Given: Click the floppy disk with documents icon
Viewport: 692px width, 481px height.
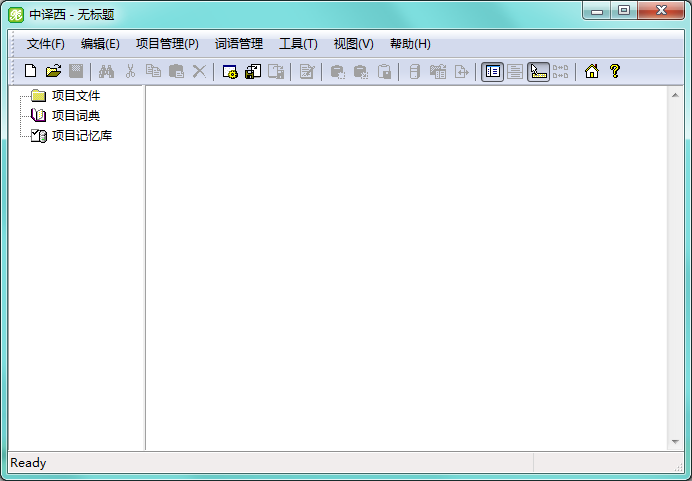Looking at the screenshot, I should pos(253,71).
